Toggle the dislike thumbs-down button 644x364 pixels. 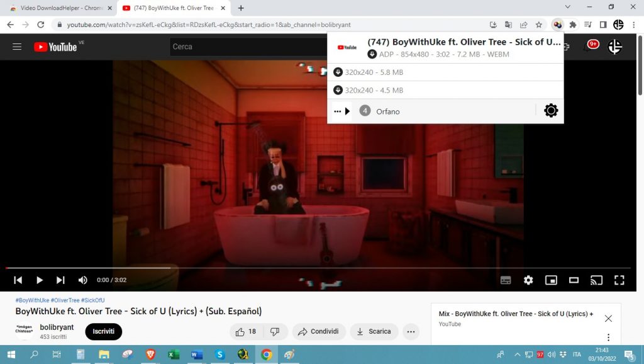[275, 331]
